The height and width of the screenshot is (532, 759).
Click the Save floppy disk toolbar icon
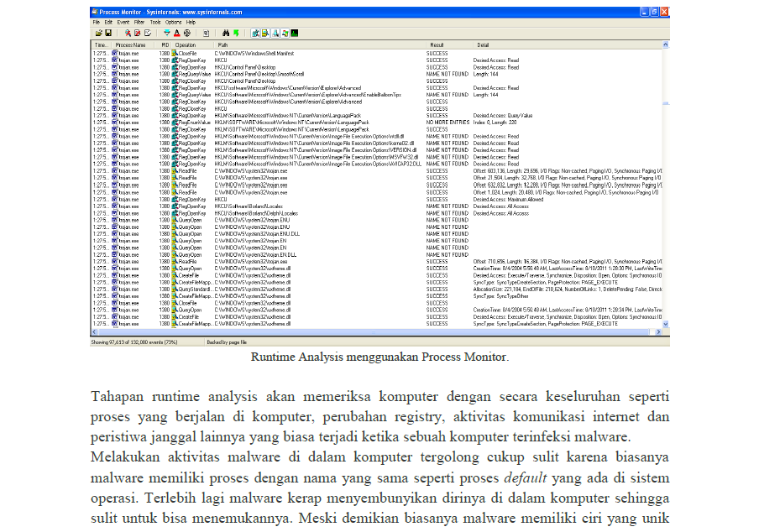108,33
